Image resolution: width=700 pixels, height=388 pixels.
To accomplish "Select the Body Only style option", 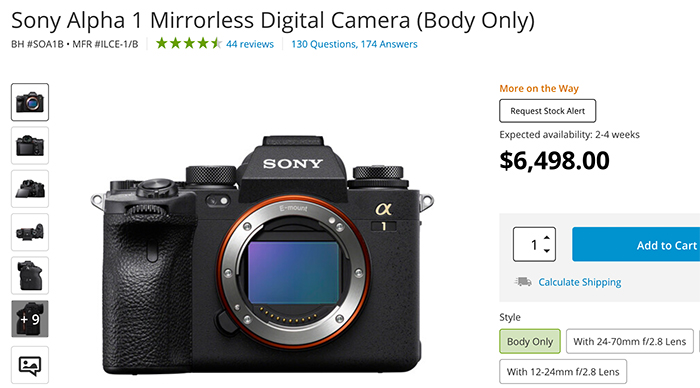I will [530, 342].
